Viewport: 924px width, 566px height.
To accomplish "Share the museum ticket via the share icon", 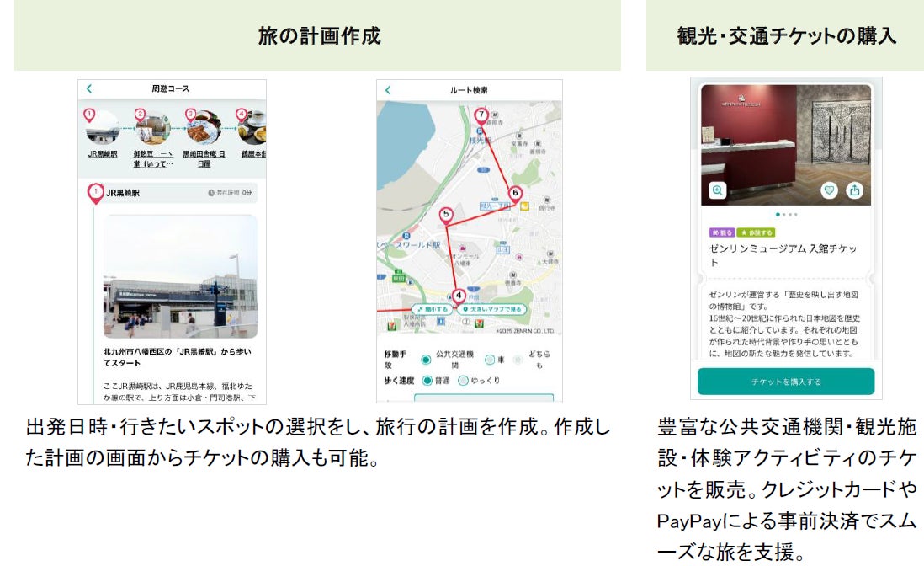I will click(854, 190).
